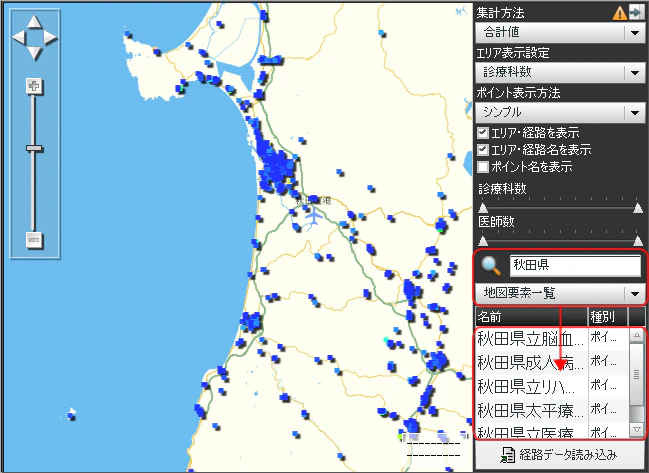Image resolution: width=649 pixels, height=473 pixels.
Task: Sort list by 名前 column header
Action: click(x=531, y=317)
